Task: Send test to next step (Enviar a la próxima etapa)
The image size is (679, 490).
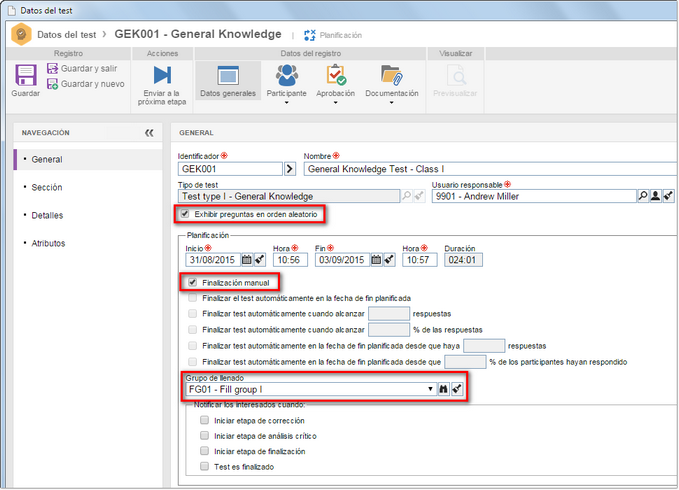Action: coord(162,85)
